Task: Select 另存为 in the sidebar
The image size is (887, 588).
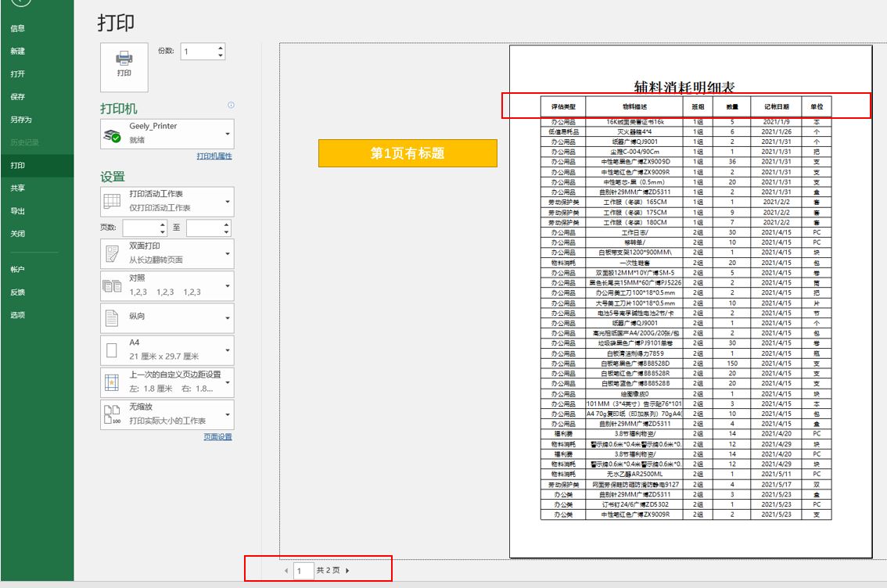Action: [21, 120]
